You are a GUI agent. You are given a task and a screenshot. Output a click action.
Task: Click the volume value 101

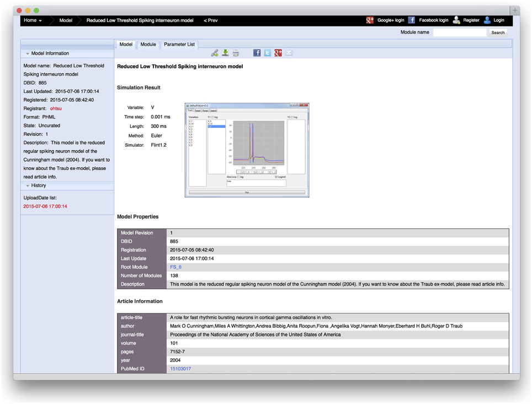tap(174, 343)
